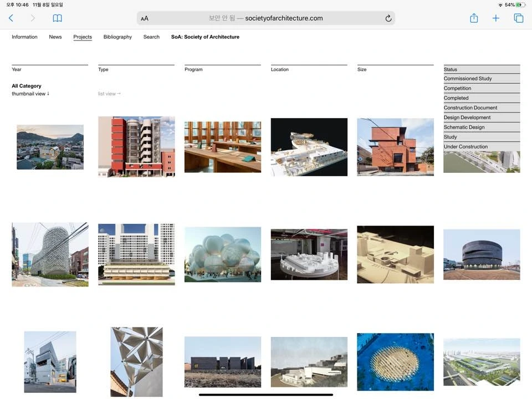The height and width of the screenshot is (399, 532).
Task: Filter by Schematic Design status
Action: pyautogui.click(x=482, y=127)
